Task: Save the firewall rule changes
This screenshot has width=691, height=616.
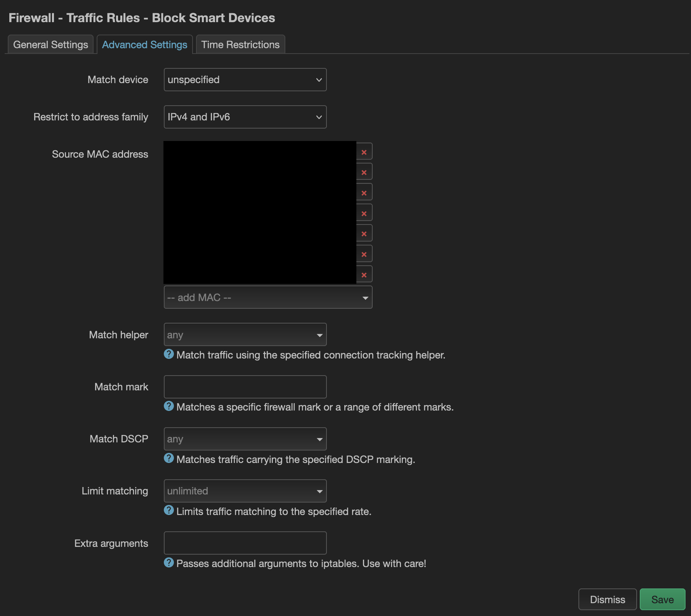Action: tap(662, 599)
